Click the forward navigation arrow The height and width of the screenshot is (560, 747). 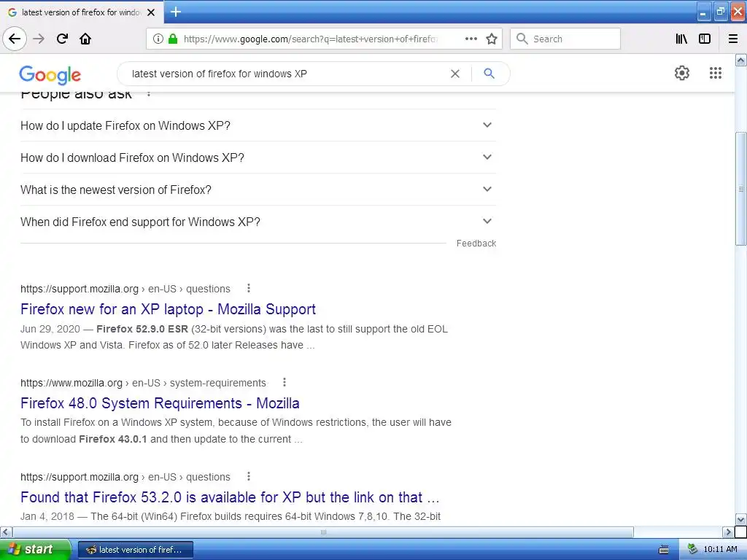39,39
